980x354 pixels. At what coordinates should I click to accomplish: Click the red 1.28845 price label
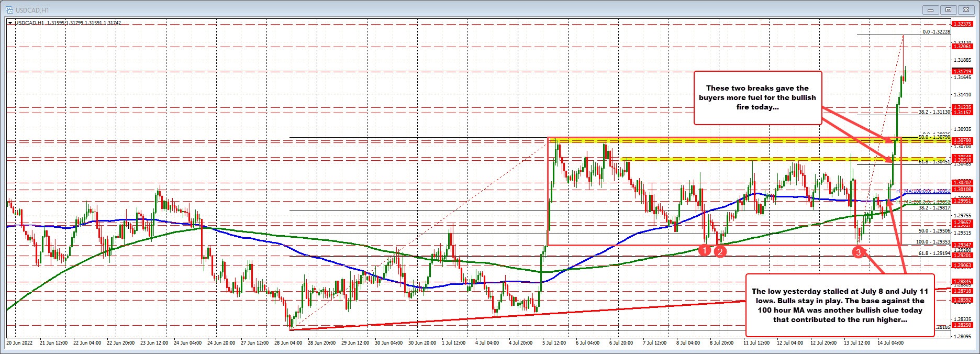point(963,282)
